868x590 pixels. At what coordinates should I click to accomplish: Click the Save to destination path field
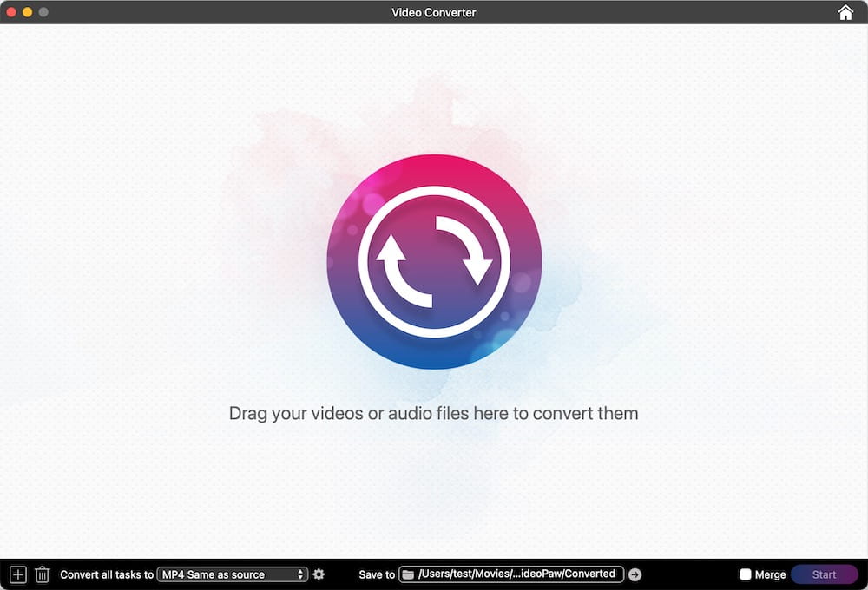coord(512,574)
